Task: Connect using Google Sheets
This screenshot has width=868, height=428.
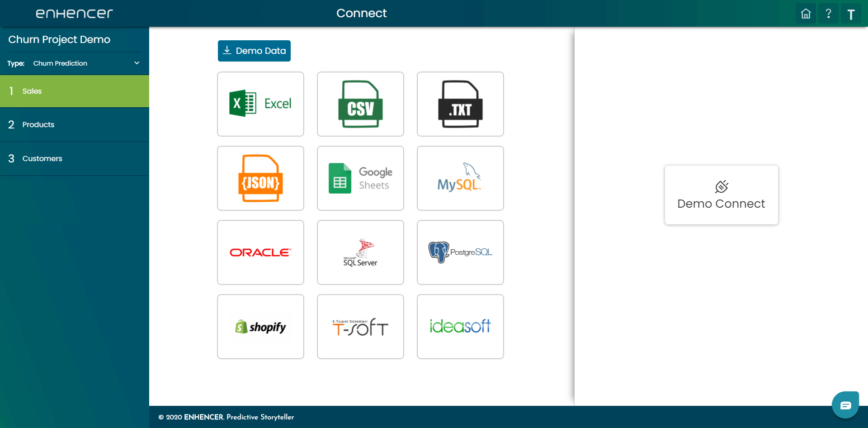Action: [360, 178]
